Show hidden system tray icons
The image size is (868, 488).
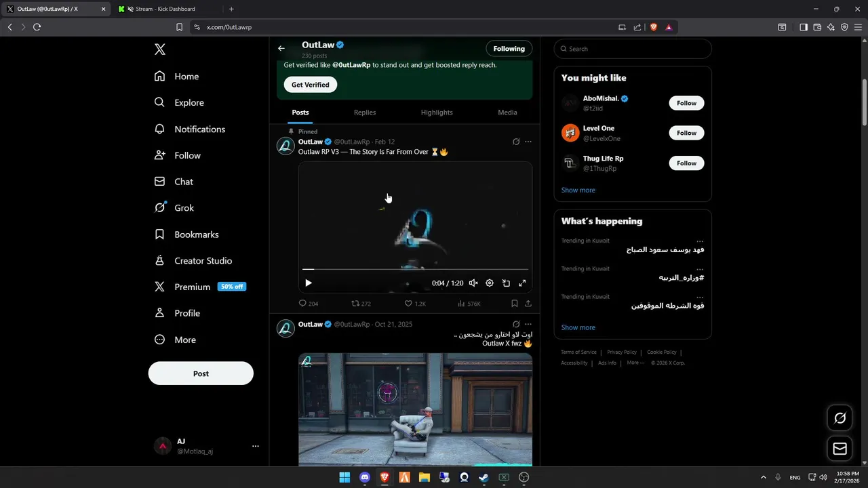[763, 477]
